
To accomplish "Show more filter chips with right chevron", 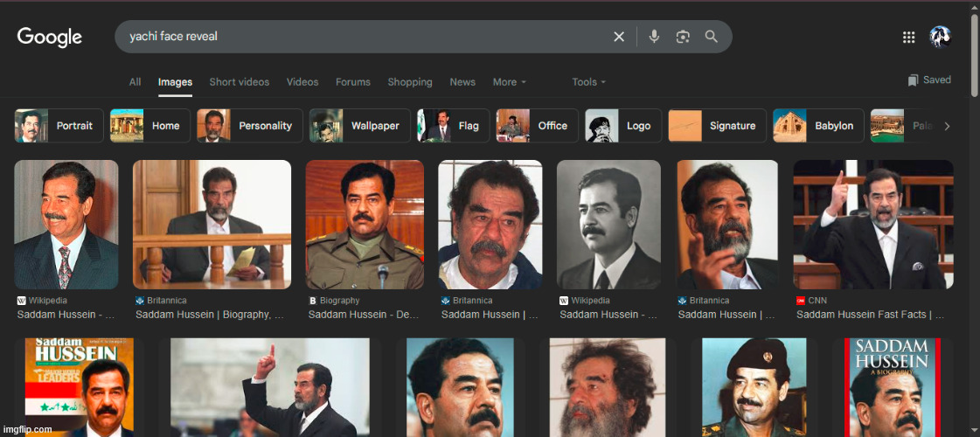I will click(947, 126).
